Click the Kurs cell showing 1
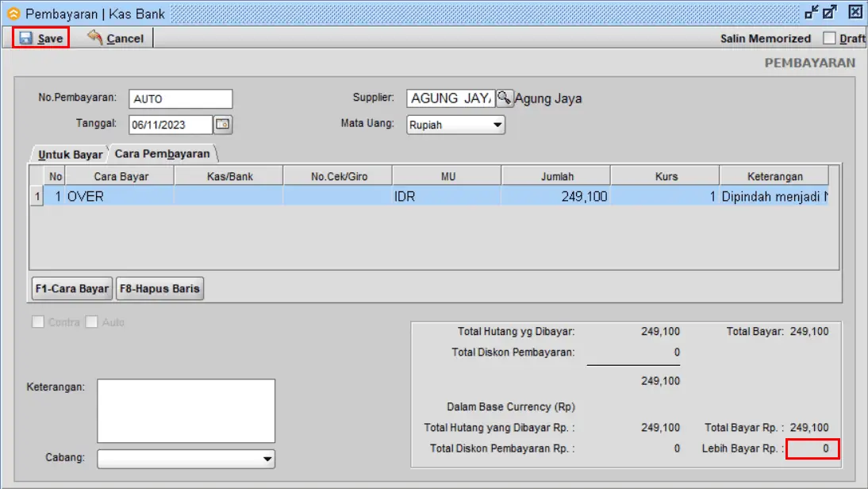Image resolution: width=868 pixels, height=489 pixels. coord(666,196)
